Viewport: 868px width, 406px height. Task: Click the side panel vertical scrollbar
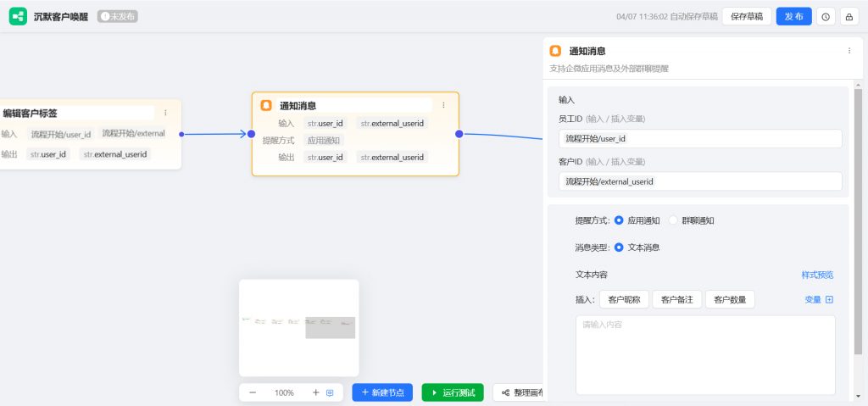(x=858, y=221)
